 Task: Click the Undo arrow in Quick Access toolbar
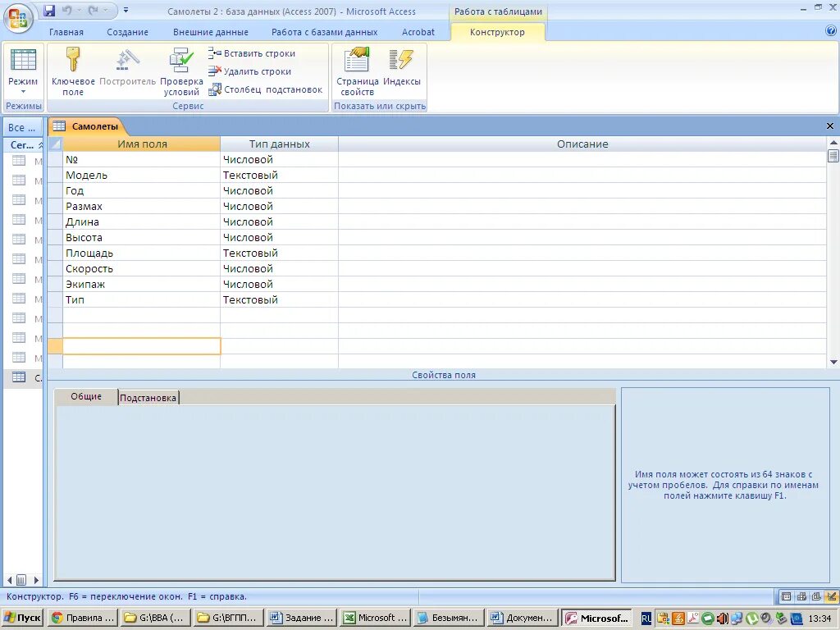67,11
